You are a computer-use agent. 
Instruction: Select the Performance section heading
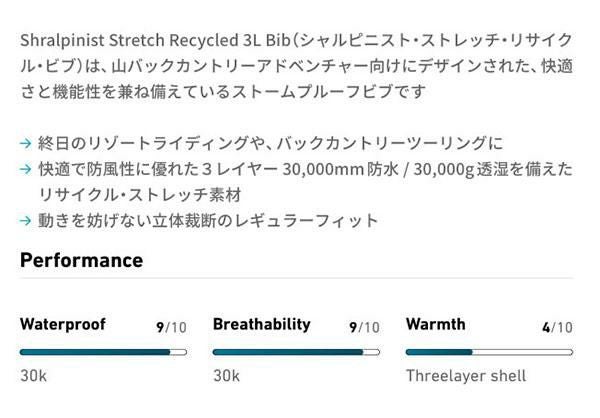(x=81, y=261)
